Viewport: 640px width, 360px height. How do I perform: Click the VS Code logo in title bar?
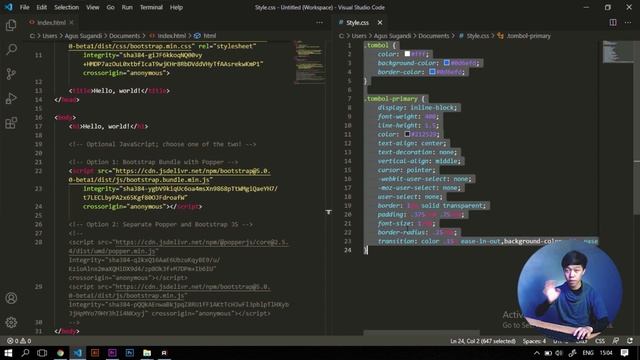point(9,7)
